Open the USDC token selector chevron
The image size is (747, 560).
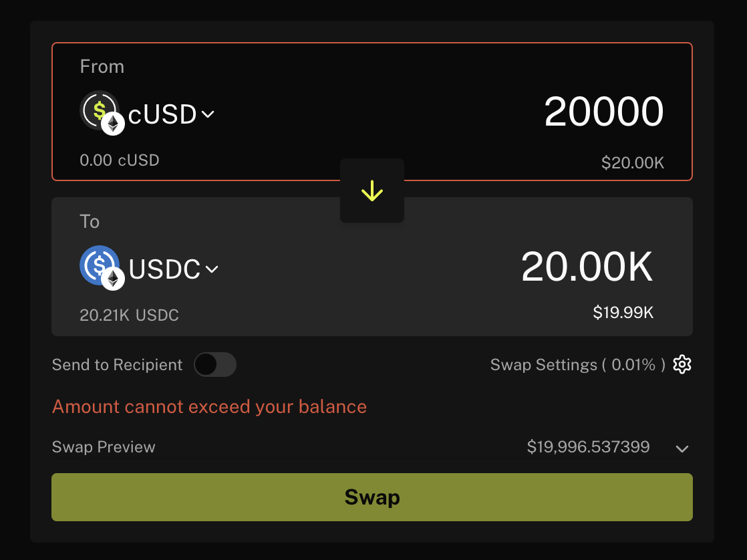[x=212, y=269]
